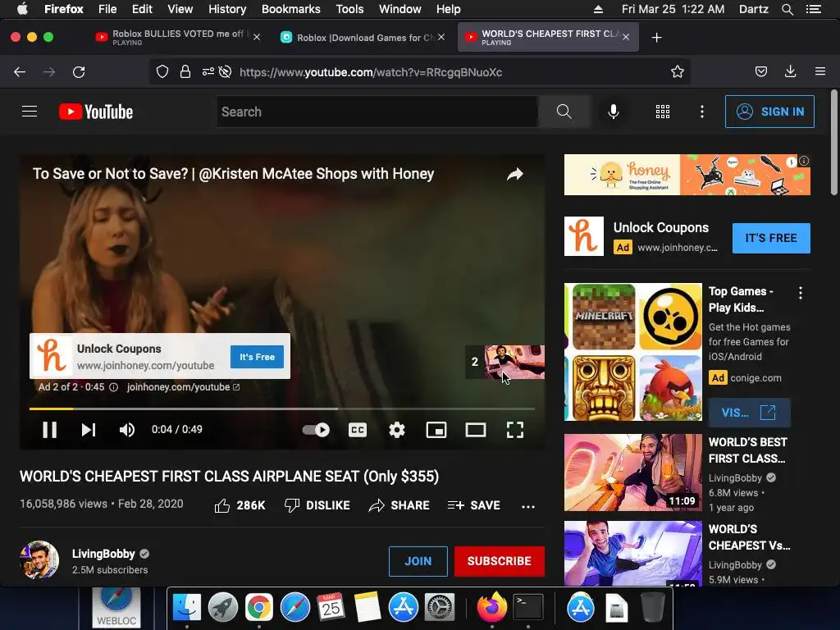Skip to next video
Image resolution: width=840 pixels, height=630 pixels.
coord(89,430)
